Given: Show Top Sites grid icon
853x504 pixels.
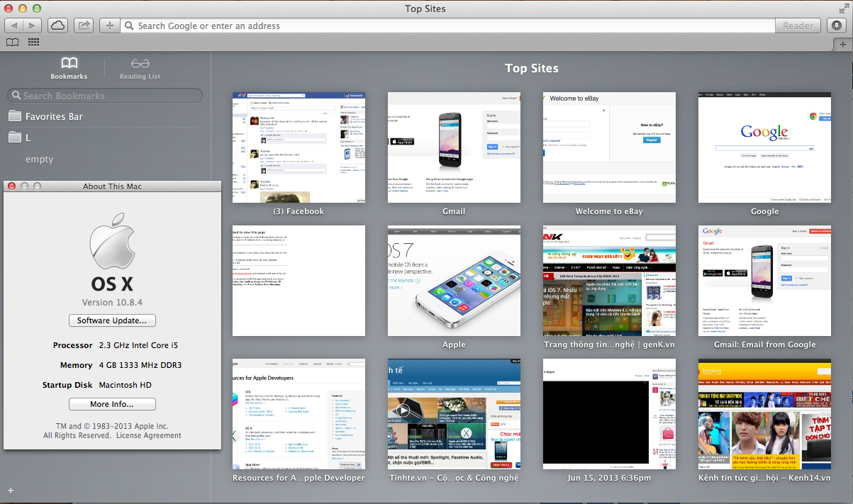Looking at the screenshot, I should tap(33, 43).
